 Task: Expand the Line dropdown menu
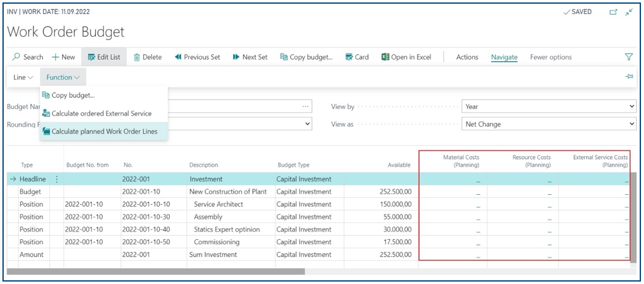pos(23,77)
